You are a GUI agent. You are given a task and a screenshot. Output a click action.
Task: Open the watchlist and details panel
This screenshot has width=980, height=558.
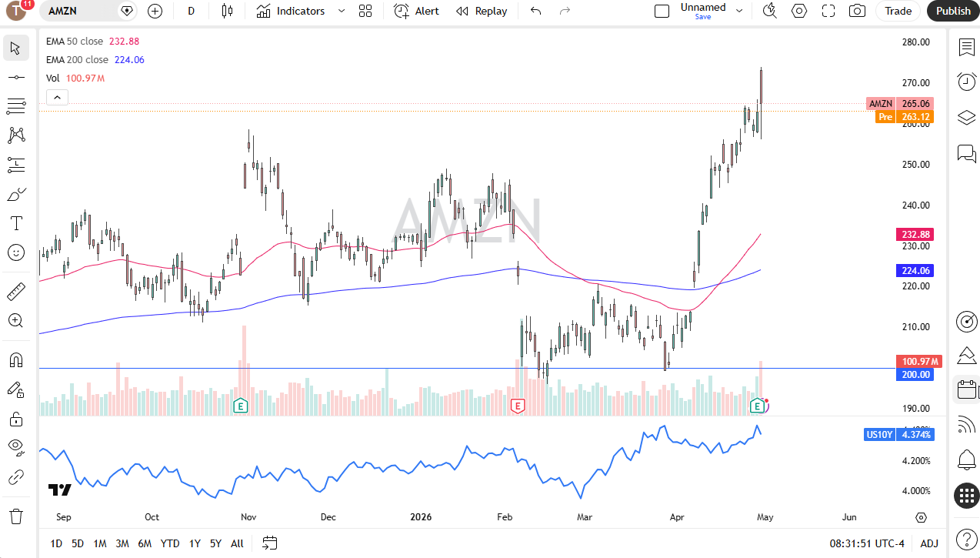[x=966, y=48]
